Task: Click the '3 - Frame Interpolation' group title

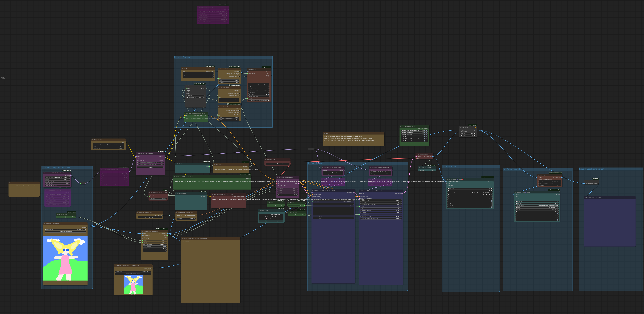Action: pyautogui.click(x=514, y=169)
